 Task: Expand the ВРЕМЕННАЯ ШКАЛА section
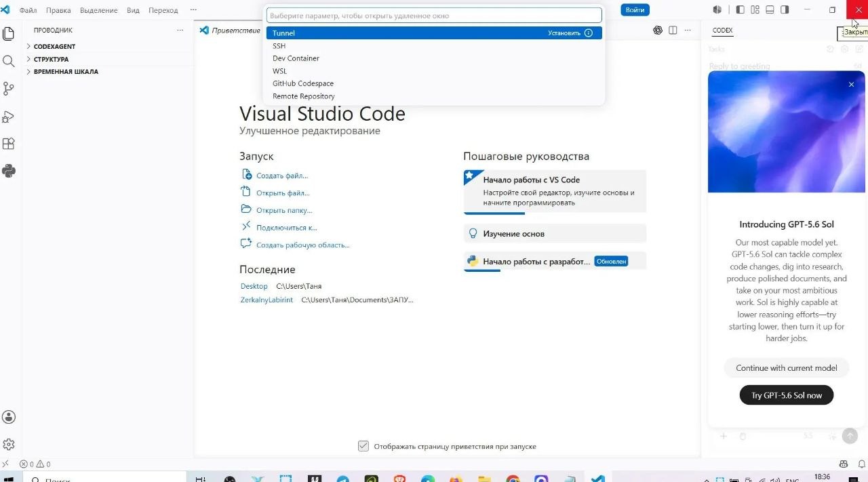[x=66, y=71]
